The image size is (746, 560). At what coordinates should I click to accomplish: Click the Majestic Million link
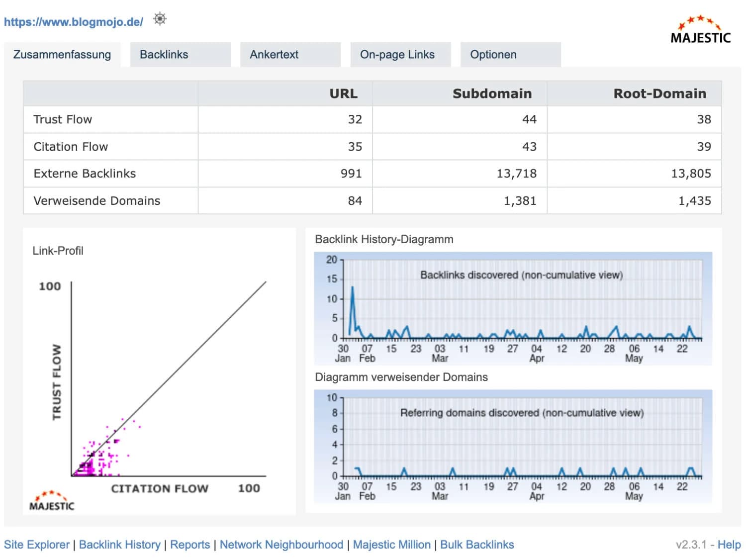click(391, 545)
